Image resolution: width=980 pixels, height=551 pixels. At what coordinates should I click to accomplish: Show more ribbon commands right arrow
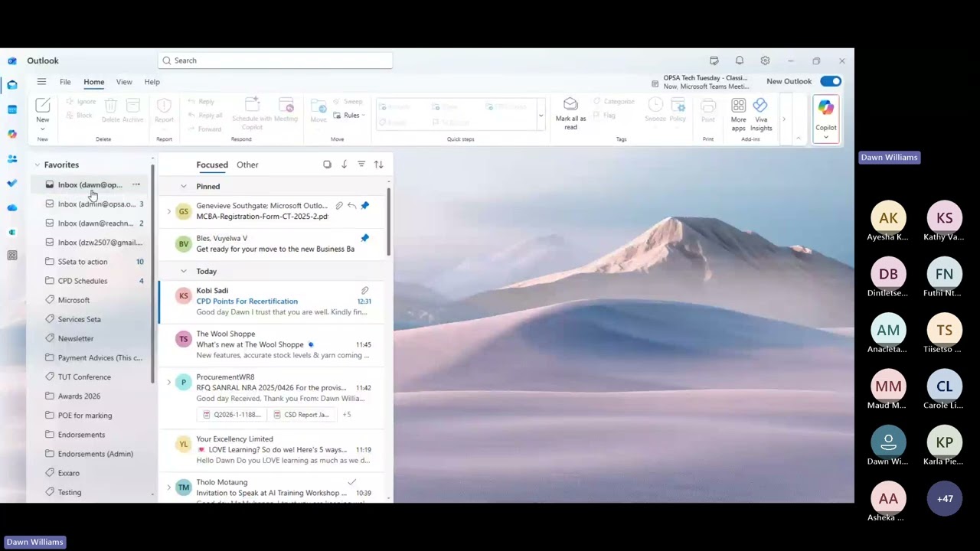[x=783, y=119]
